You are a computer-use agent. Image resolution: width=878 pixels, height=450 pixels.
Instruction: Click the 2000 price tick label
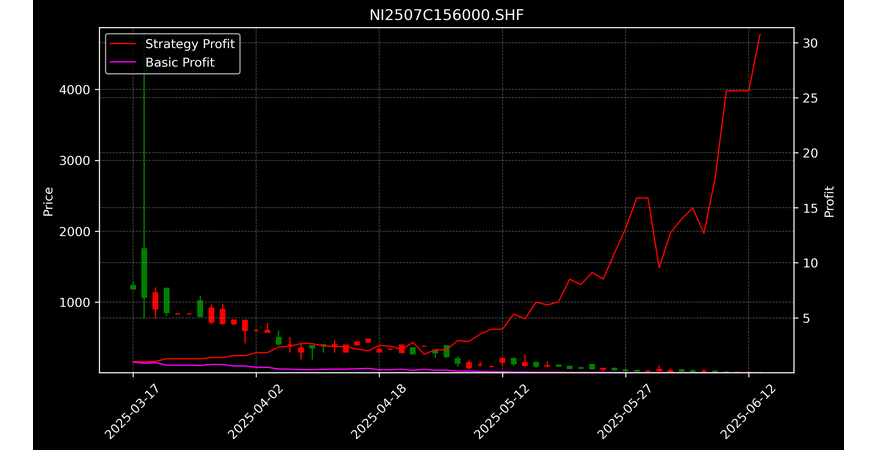click(75, 232)
